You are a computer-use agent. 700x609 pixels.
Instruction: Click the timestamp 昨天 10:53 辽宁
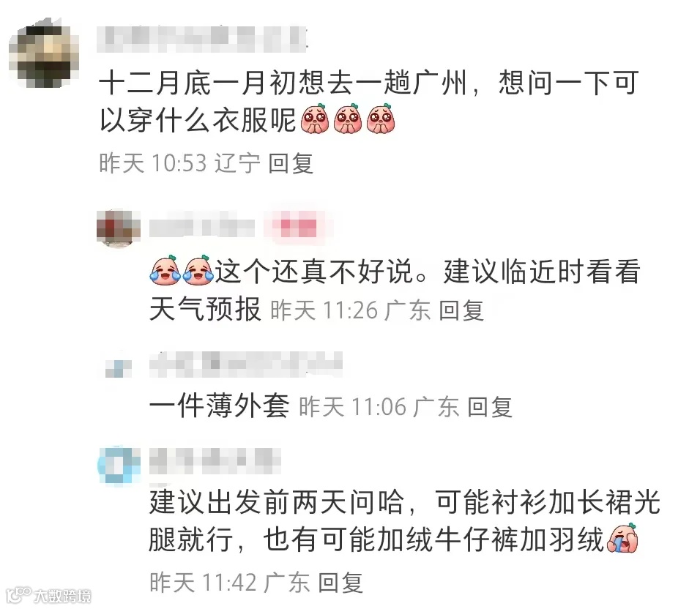179,163
